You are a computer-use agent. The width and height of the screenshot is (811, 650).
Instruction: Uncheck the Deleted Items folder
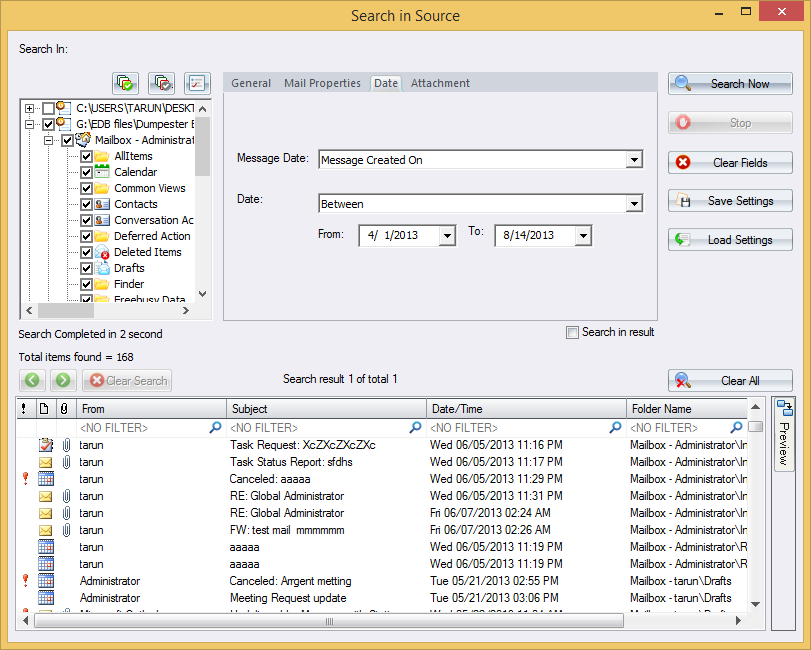(86, 252)
